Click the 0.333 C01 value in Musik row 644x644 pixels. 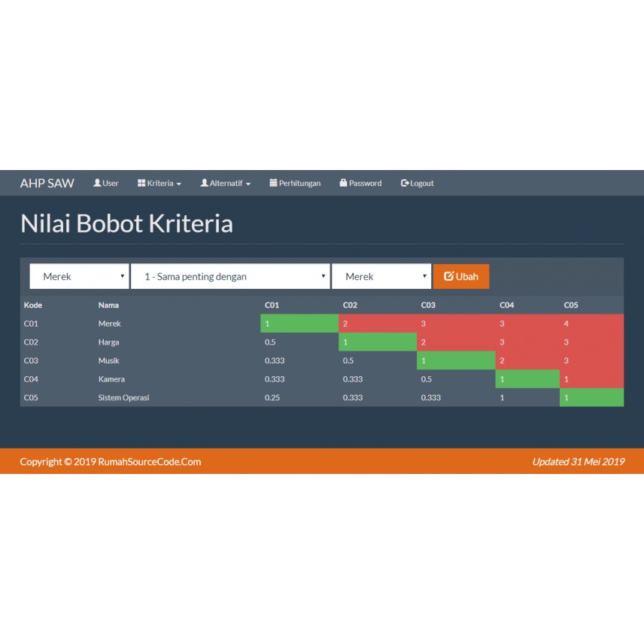pos(275,360)
